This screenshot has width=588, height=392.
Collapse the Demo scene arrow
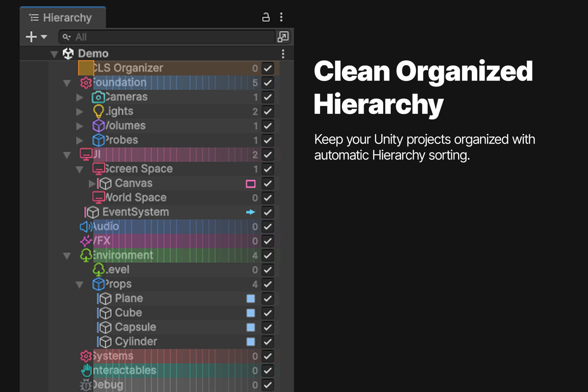click(x=54, y=54)
